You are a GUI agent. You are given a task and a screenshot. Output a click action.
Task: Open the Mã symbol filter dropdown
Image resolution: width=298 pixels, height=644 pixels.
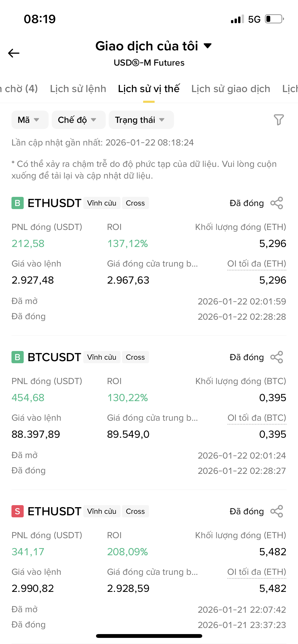(30, 120)
